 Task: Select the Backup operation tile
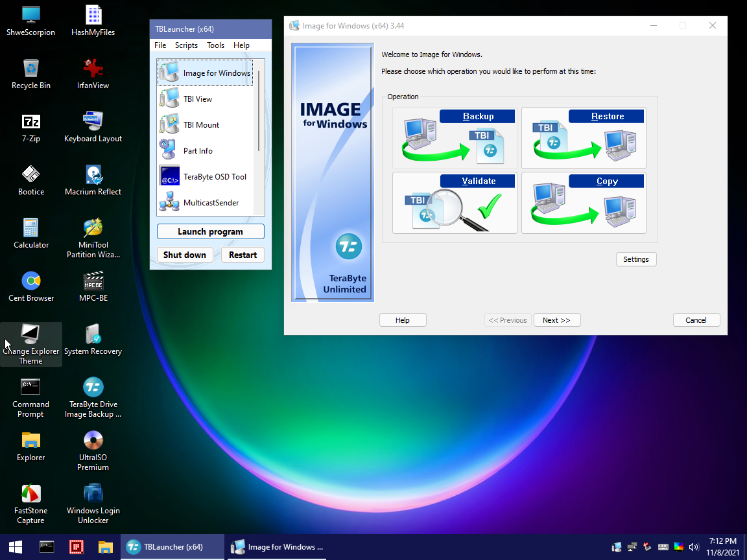pyautogui.click(x=455, y=137)
